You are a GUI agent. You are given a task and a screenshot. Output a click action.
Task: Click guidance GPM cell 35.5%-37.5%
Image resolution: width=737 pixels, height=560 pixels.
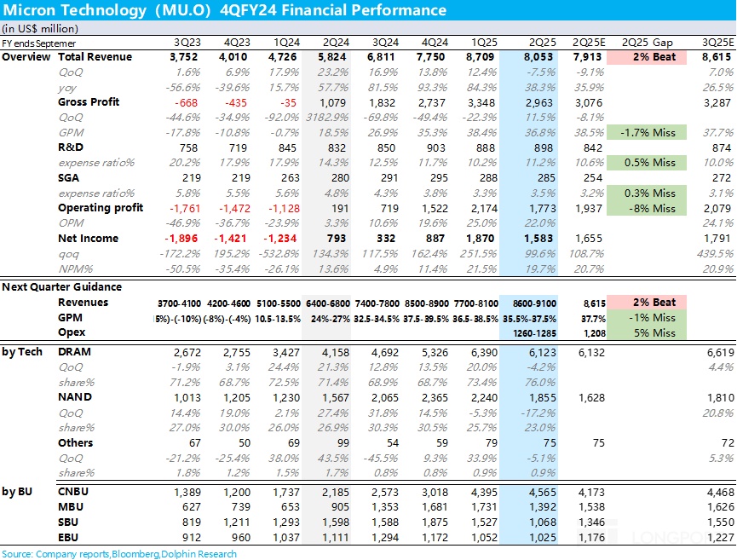click(529, 319)
